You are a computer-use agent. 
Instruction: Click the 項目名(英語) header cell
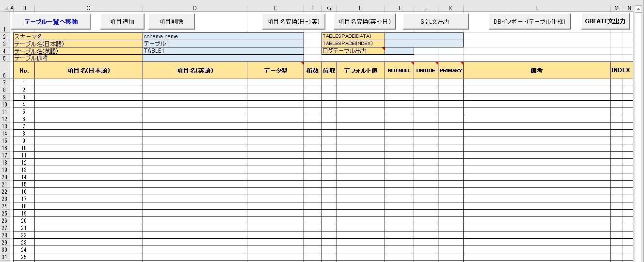[x=195, y=70]
